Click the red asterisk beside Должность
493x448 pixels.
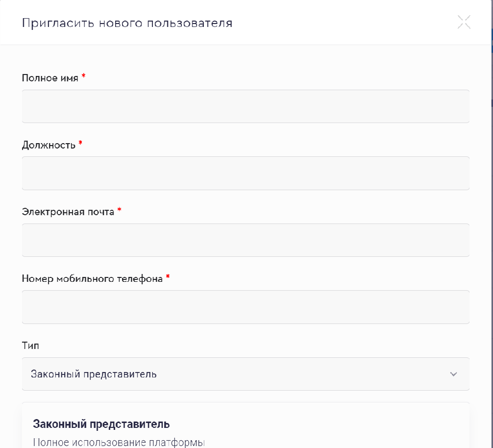(80, 144)
